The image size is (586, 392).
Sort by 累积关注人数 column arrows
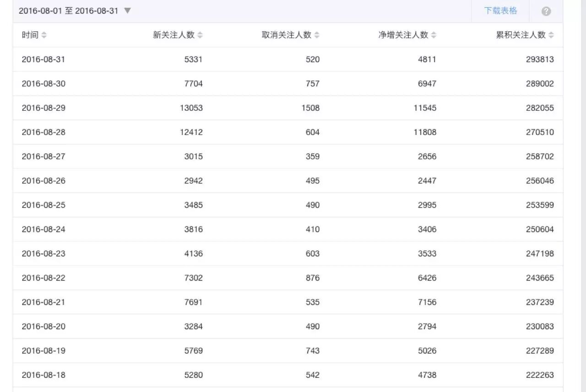551,35
